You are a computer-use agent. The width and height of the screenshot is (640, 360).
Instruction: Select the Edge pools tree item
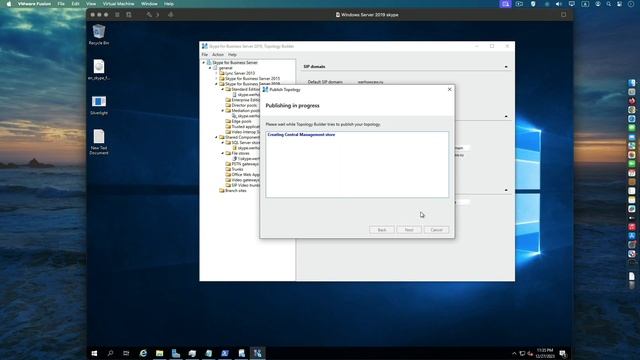[242, 121]
